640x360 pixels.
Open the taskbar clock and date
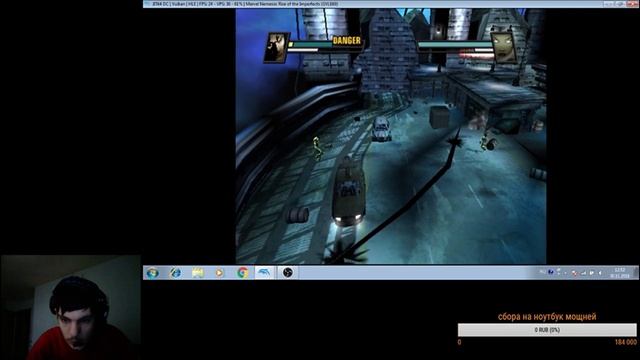point(620,273)
